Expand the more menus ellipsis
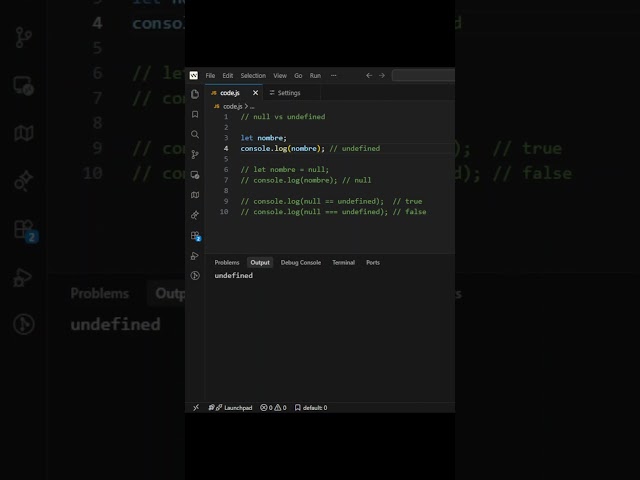Viewport: 640px width, 480px height. (x=333, y=76)
